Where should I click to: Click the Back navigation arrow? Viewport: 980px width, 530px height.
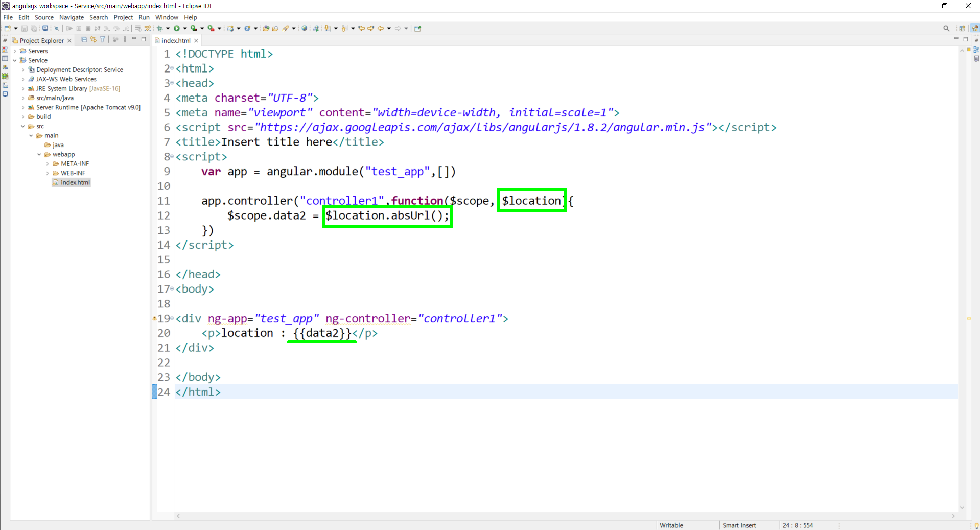381,29
